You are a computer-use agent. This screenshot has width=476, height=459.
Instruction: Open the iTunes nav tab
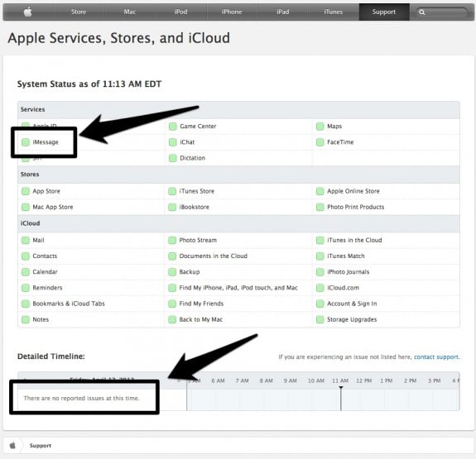[x=333, y=12]
